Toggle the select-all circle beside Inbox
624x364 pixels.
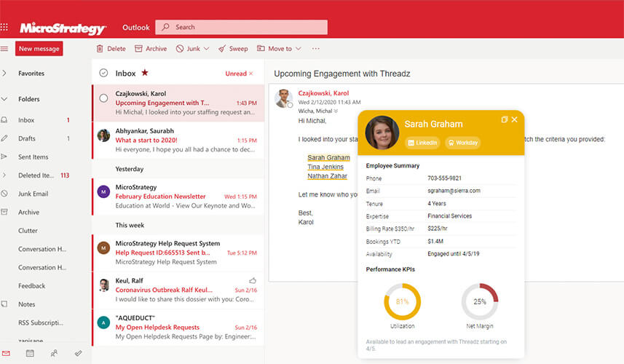(x=103, y=73)
